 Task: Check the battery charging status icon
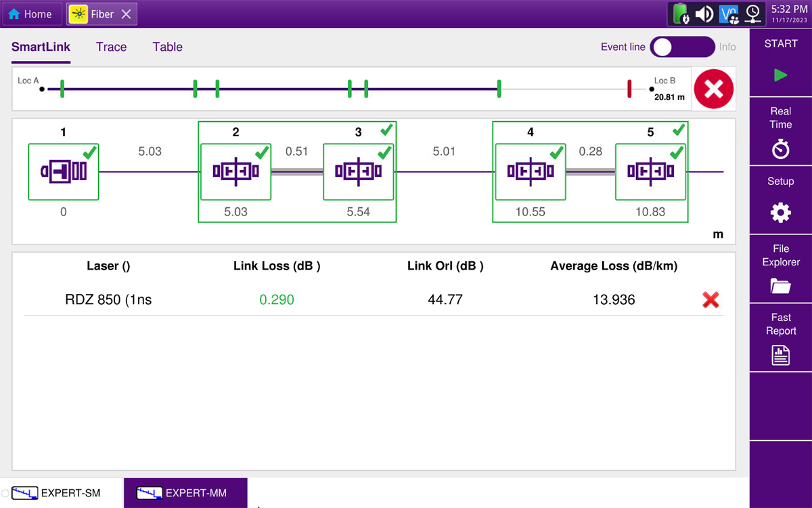click(679, 14)
